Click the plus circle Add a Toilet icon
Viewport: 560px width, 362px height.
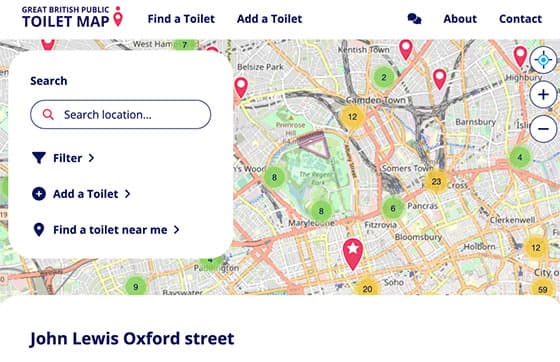tap(39, 194)
